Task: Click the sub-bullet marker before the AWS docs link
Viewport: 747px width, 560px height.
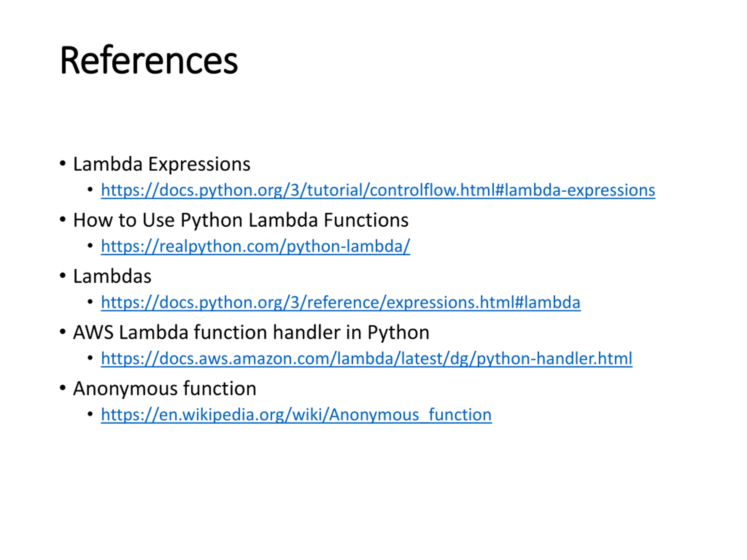Action: click(90, 358)
